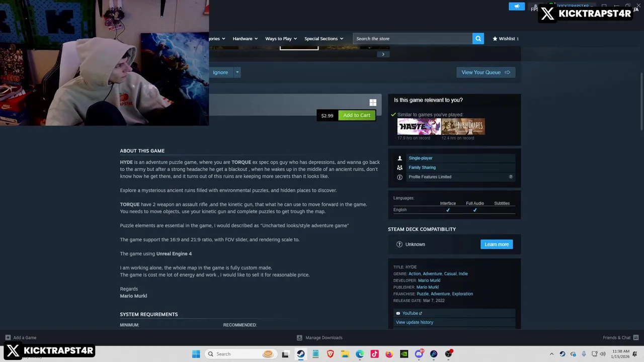Click the Manage Downloads icon
Image resolution: width=644 pixels, height=362 pixels.
(299, 338)
